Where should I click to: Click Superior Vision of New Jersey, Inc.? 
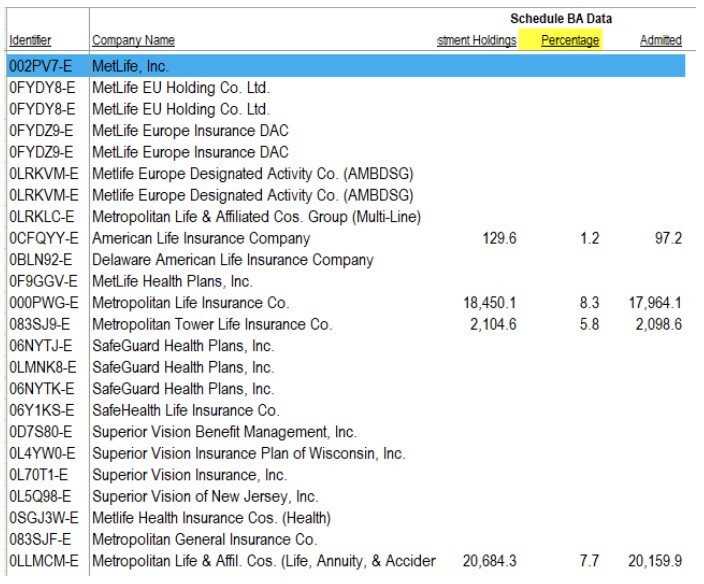tap(205, 497)
